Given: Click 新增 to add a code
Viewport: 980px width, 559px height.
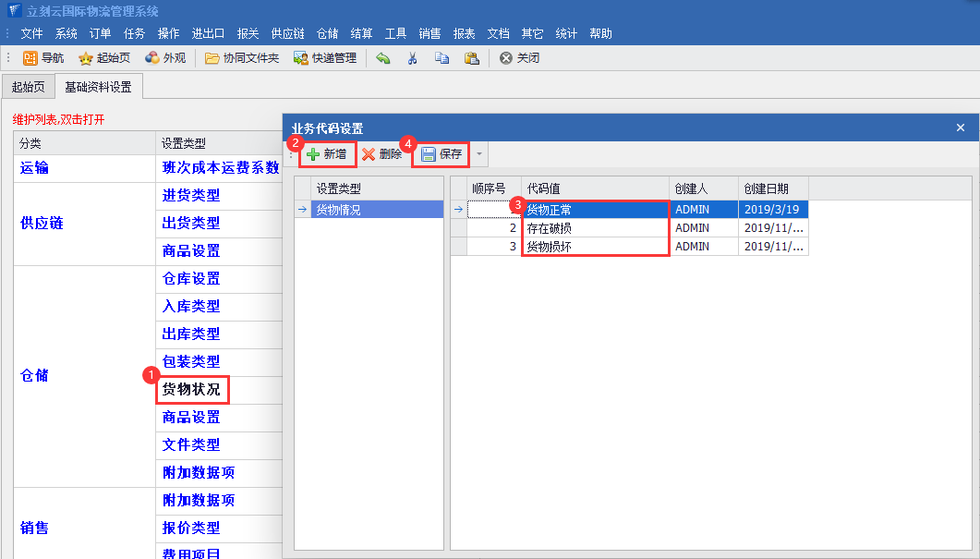Looking at the screenshot, I should tap(327, 154).
